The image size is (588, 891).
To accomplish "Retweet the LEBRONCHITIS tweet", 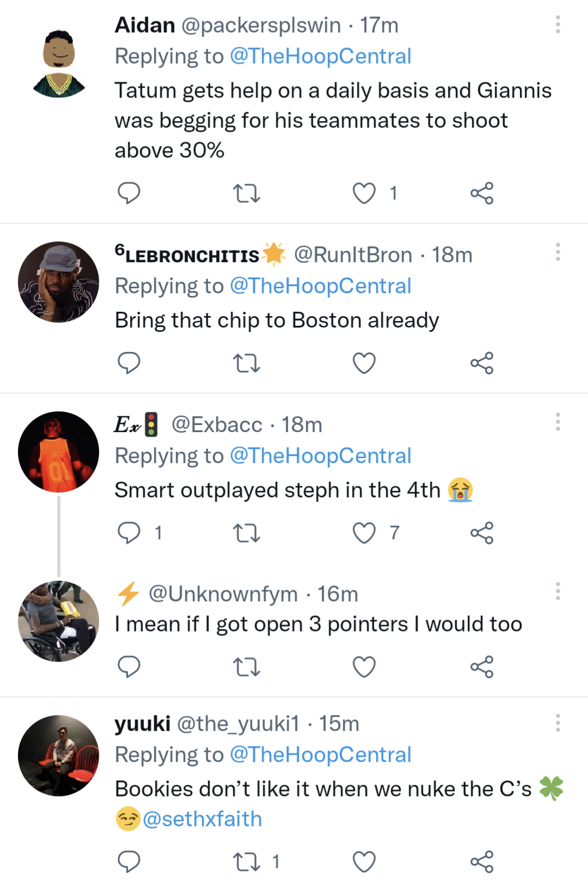I will click(x=246, y=363).
